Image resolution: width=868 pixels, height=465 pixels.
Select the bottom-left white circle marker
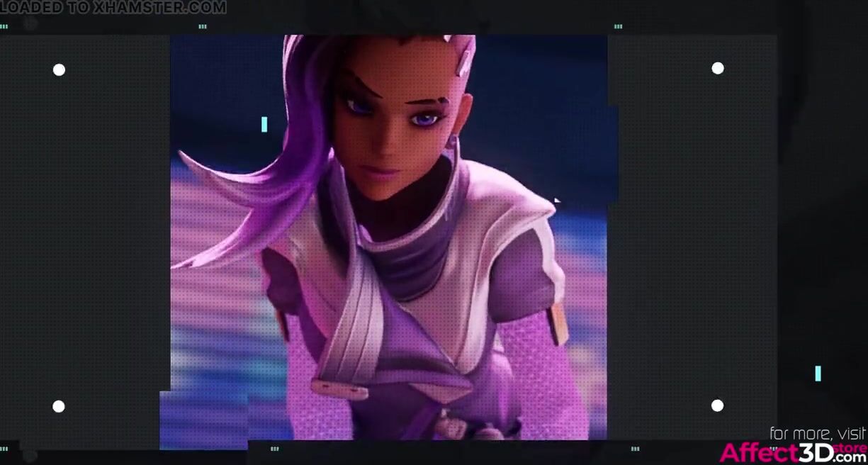click(x=59, y=406)
